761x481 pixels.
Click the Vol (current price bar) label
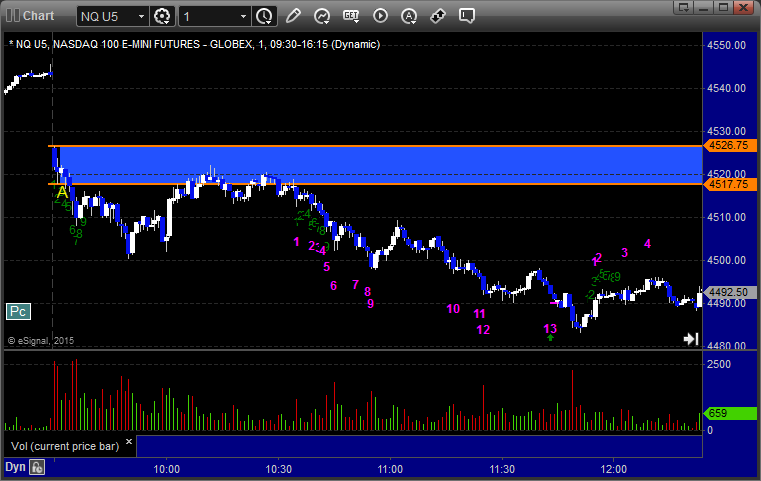click(65, 446)
